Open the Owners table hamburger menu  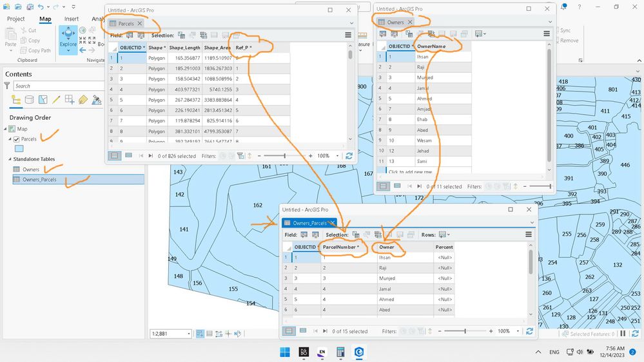[x=546, y=33]
